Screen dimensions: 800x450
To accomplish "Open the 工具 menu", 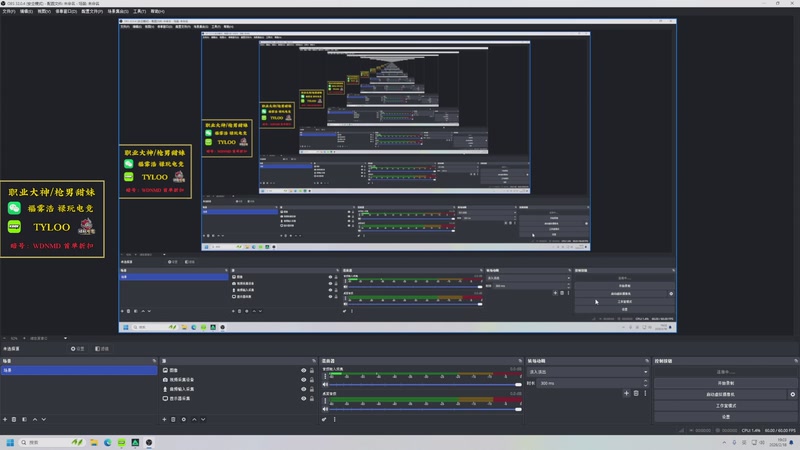I will [139, 11].
